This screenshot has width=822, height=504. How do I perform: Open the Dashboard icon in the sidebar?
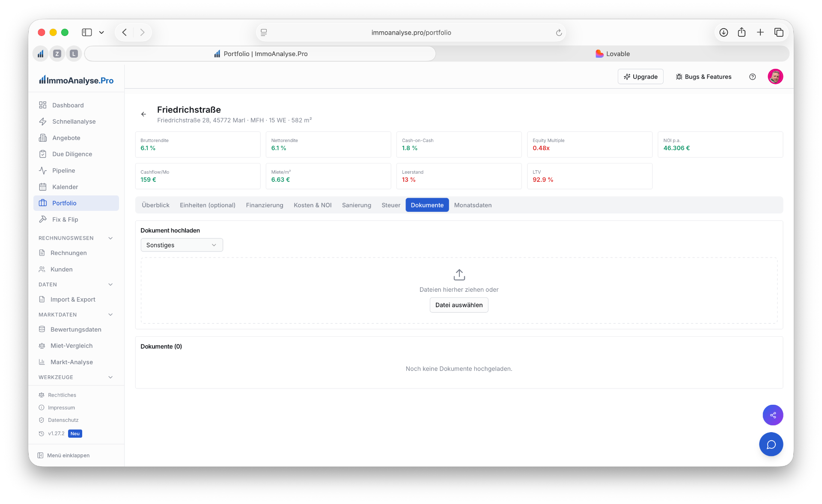43,105
